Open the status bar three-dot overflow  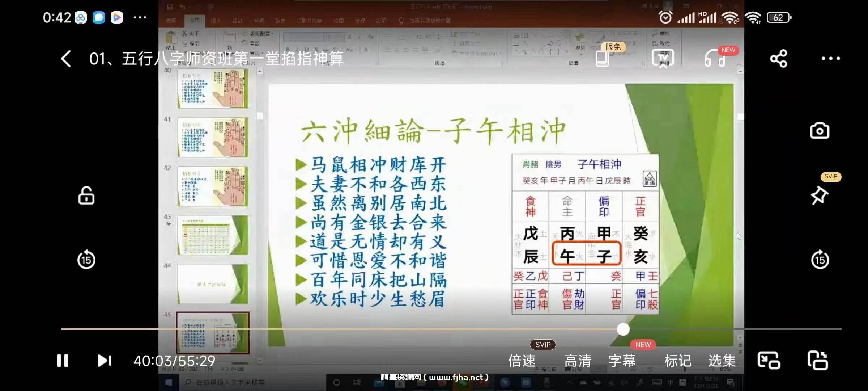coord(140,17)
